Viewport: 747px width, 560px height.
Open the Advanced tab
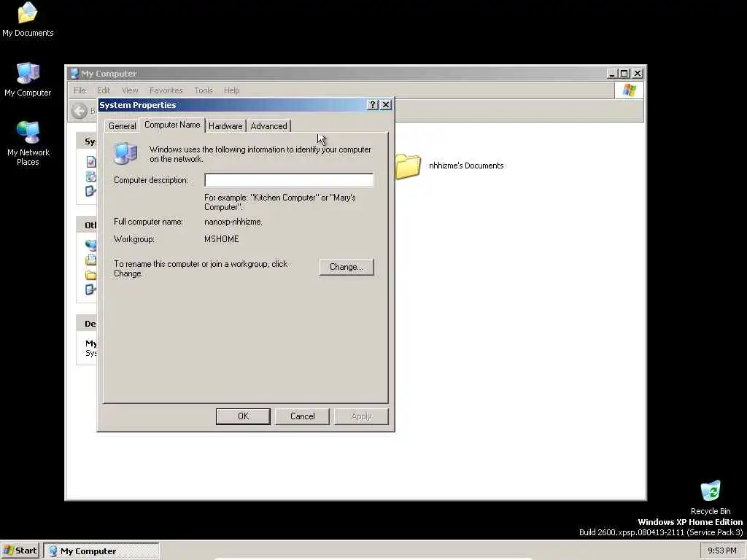point(268,125)
